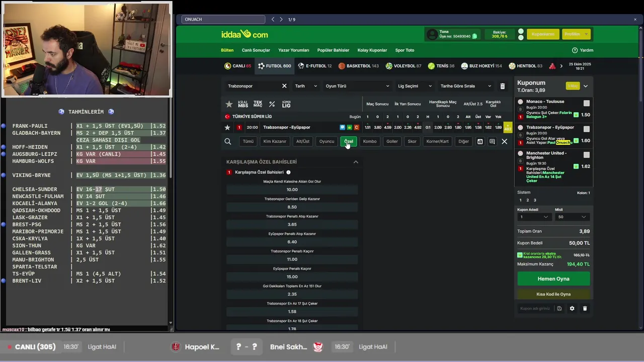Select the 10.00 odd for Maçta Kendi Kalesine Atılan Gol Olur
The height and width of the screenshot is (362, 644).
[x=292, y=190]
